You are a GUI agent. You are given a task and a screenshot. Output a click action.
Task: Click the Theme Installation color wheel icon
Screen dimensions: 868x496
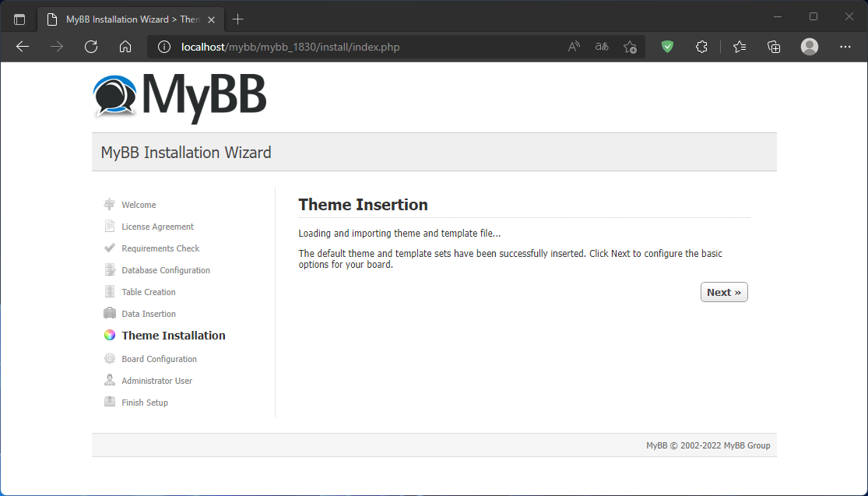(110, 335)
